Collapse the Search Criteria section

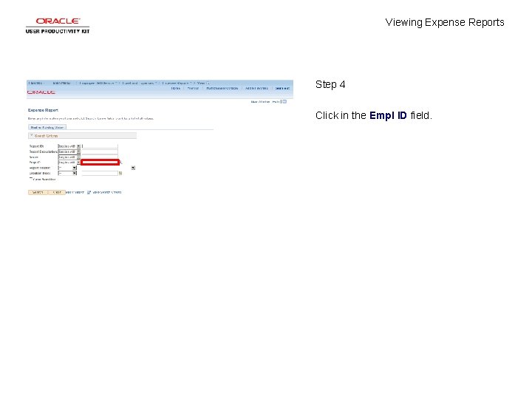pyautogui.click(x=31, y=136)
